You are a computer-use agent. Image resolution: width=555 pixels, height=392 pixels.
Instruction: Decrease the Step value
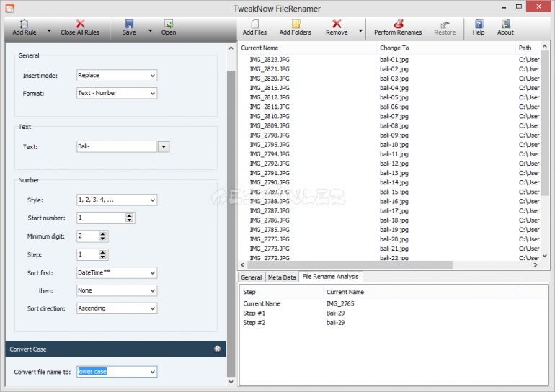point(102,257)
